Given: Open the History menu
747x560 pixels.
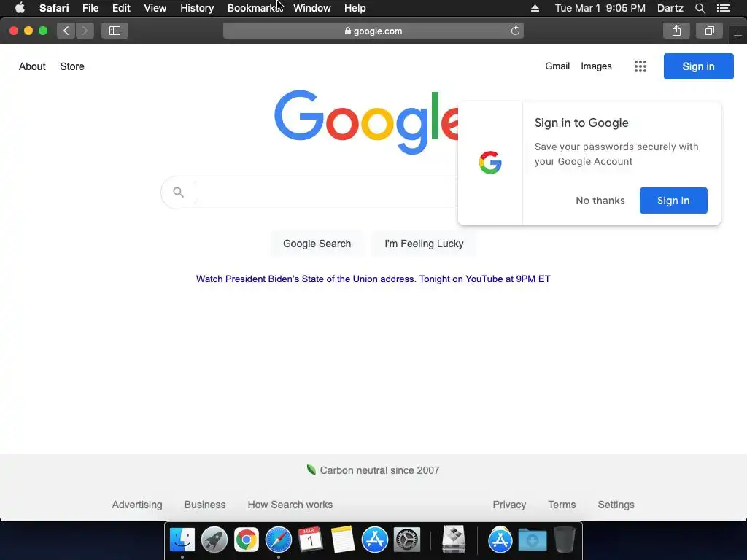Looking at the screenshot, I should click(x=197, y=8).
